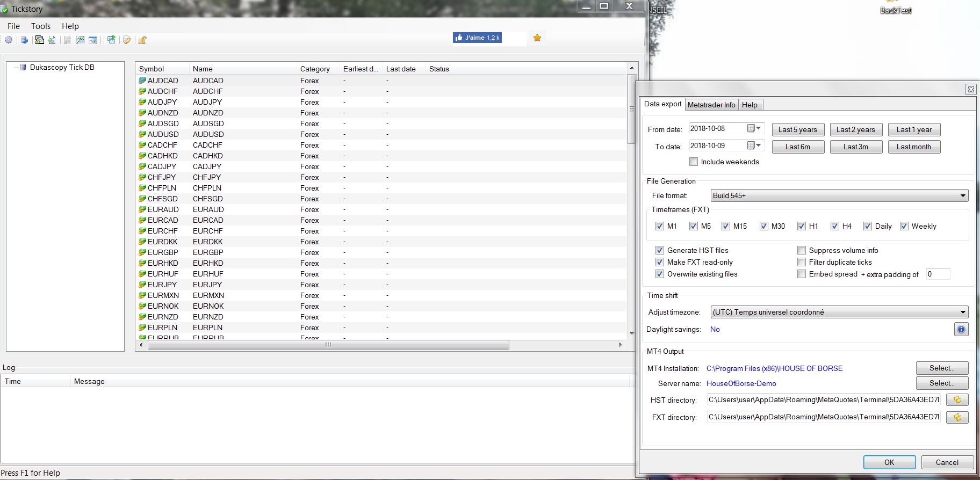Image resolution: width=980 pixels, height=480 pixels.
Task: Click the price chart toolbar icon
Action: (80, 40)
